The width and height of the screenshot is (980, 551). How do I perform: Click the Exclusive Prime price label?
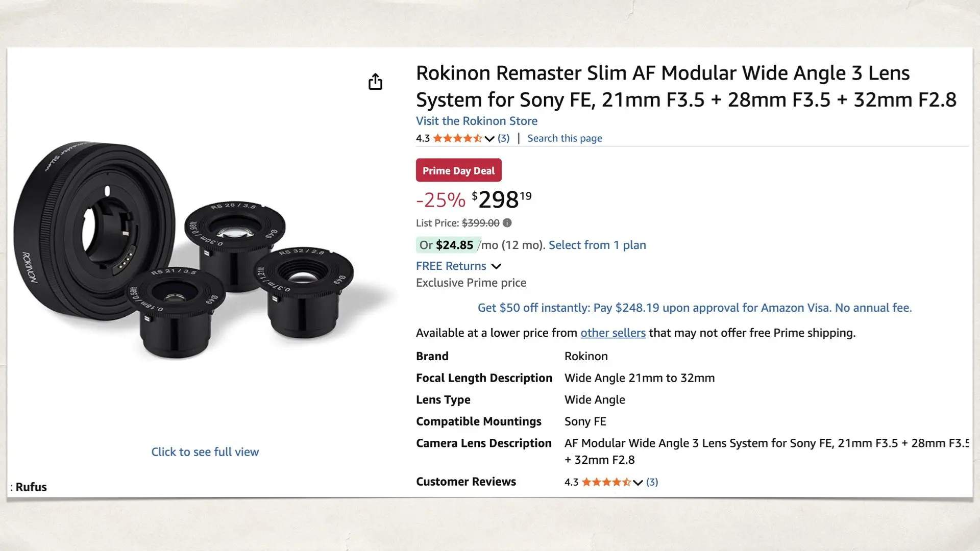(470, 282)
